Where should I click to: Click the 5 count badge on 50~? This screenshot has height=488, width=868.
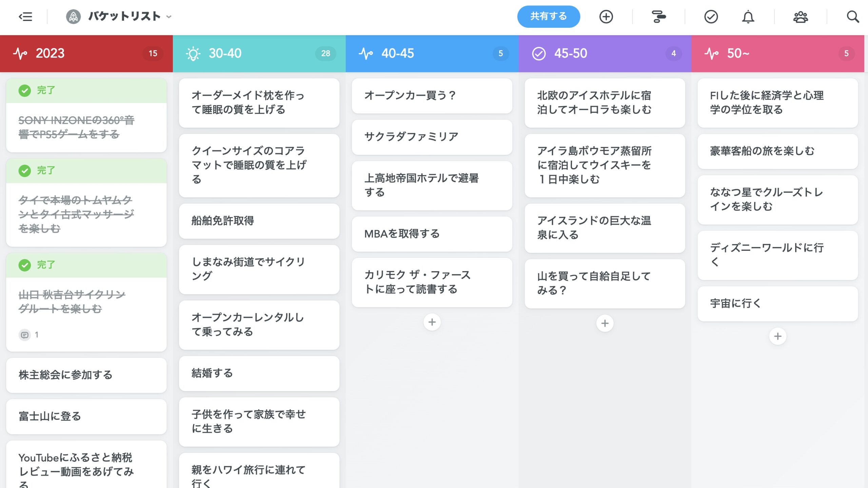tap(846, 54)
